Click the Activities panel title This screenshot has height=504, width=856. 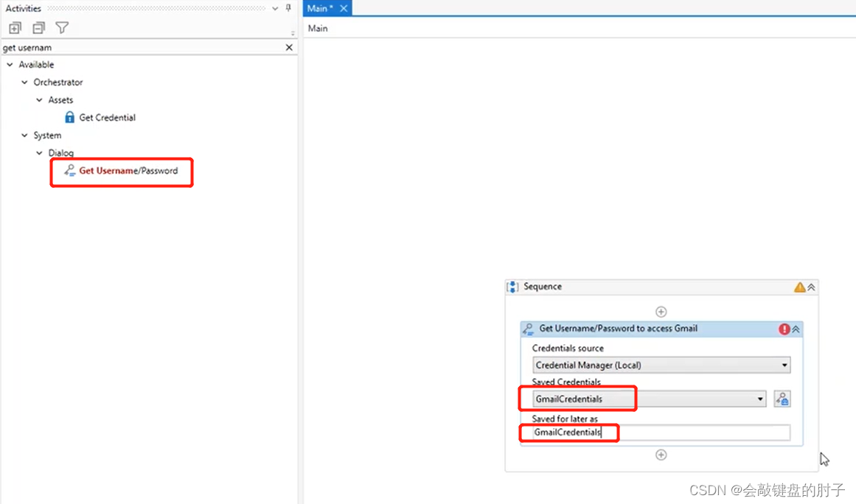[23, 8]
